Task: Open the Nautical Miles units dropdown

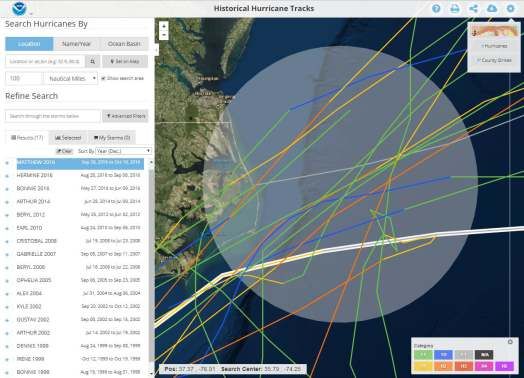Action: 72,79
